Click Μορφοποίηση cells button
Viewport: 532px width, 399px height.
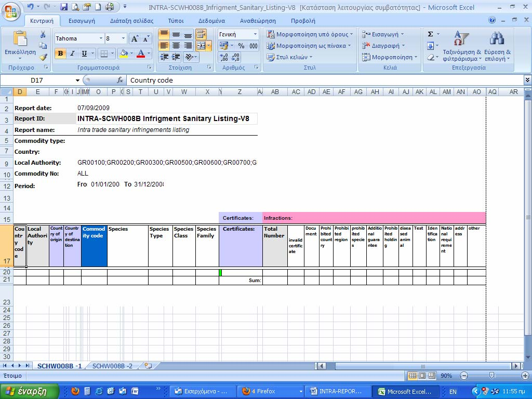(390, 57)
